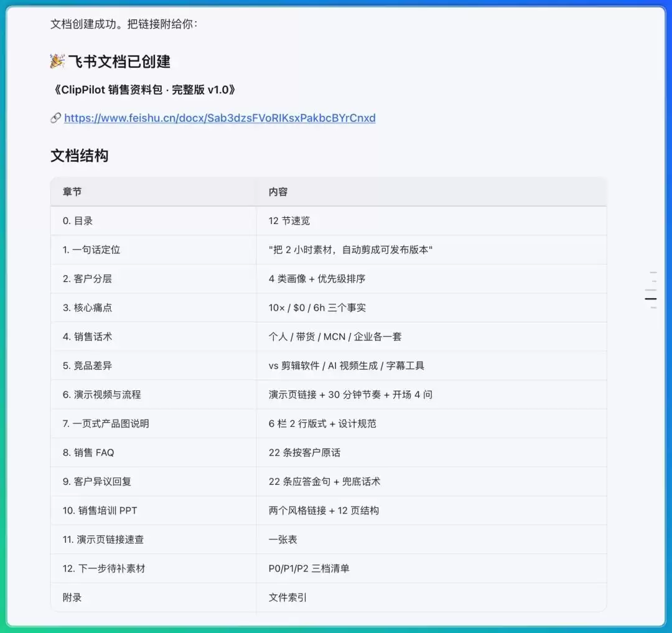The height and width of the screenshot is (633, 672).
Task: Select '10× / $0 / 6h 三个事实' cell
Action: 432,307
